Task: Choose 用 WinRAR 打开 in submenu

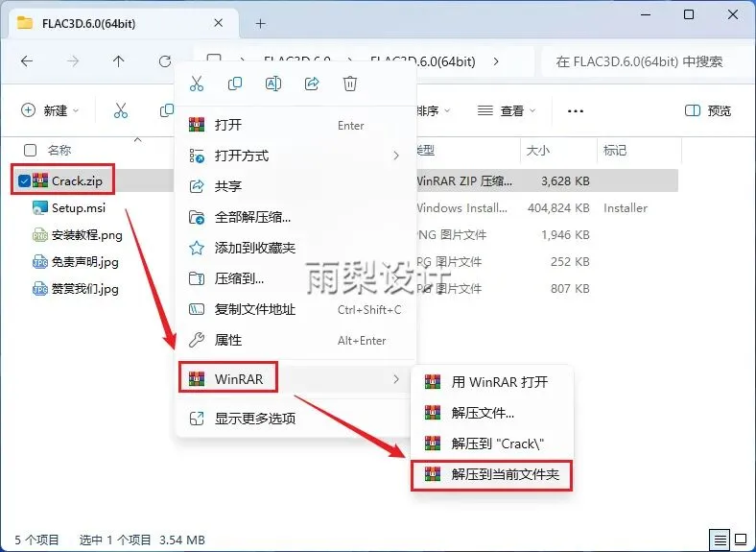Action: [x=492, y=382]
